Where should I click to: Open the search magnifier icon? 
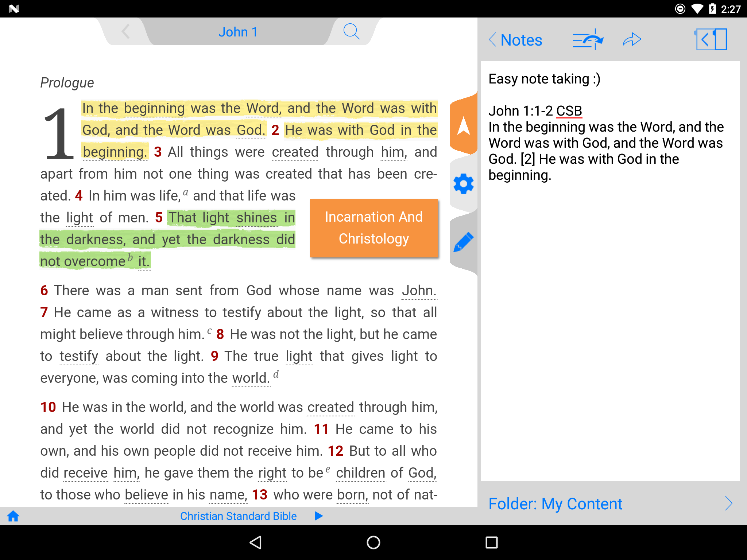[x=352, y=32]
